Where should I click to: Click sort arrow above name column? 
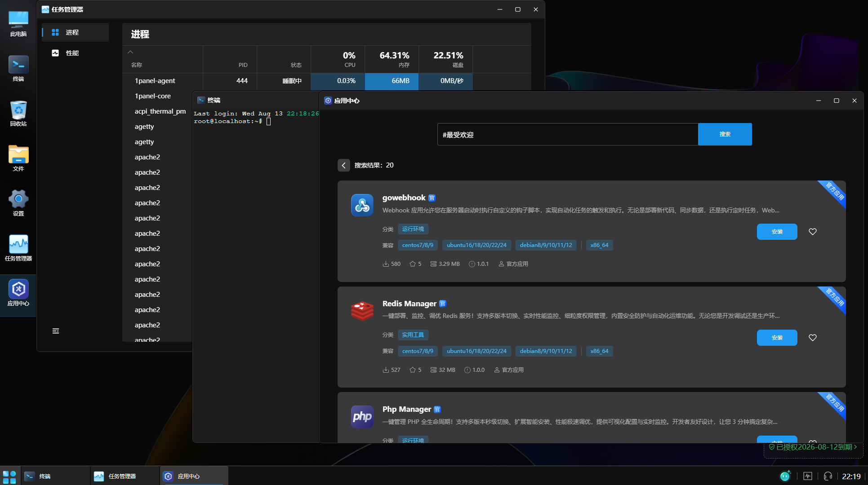point(130,52)
